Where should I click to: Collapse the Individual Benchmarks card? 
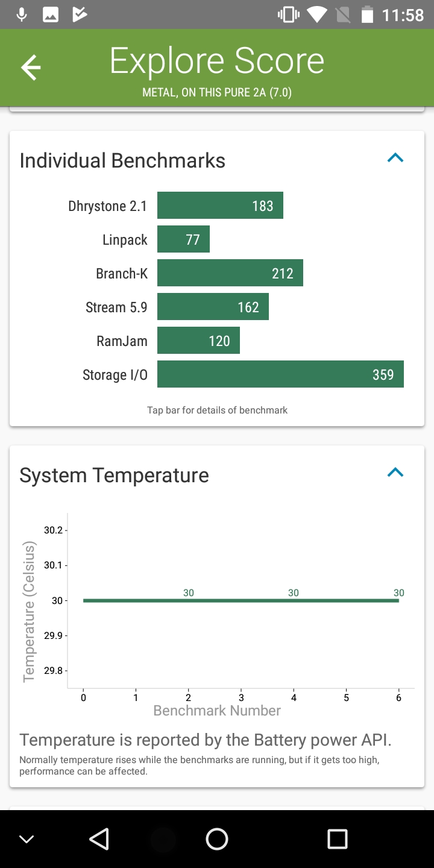[395, 159]
